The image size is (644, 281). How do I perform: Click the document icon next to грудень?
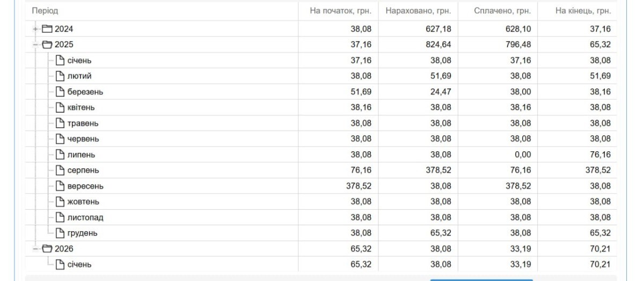[60, 233]
